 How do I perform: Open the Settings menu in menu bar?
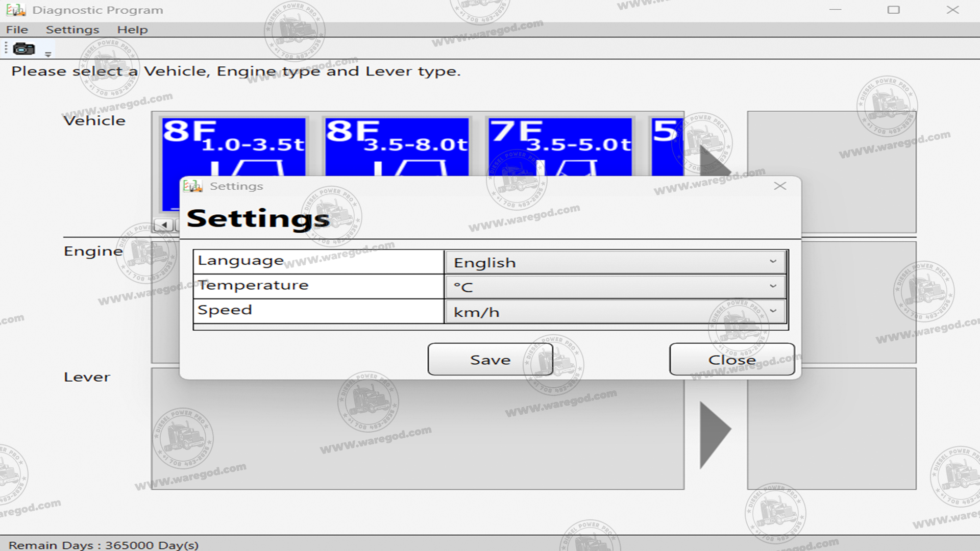pos(72,30)
